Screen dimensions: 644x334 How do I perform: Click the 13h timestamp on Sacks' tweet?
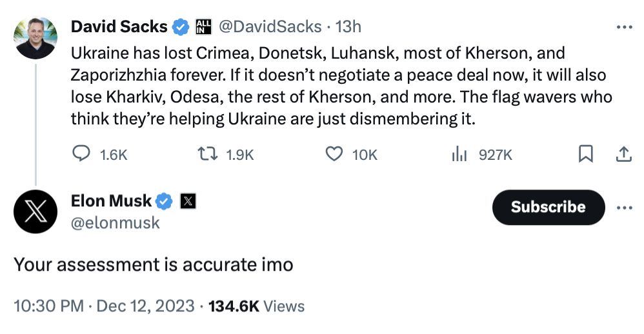coord(348,27)
